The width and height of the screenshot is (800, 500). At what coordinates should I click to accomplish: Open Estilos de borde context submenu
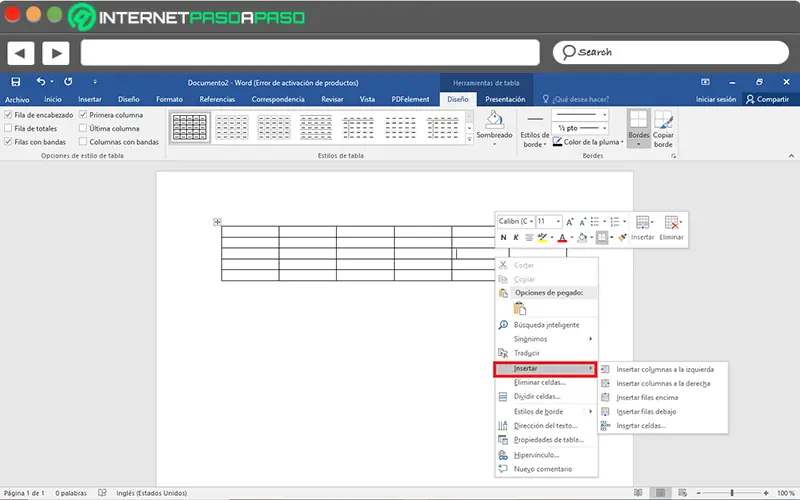tap(546, 411)
